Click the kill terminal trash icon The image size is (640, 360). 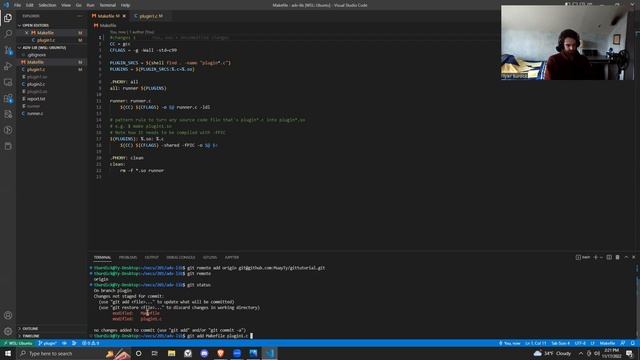click(x=618, y=257)
